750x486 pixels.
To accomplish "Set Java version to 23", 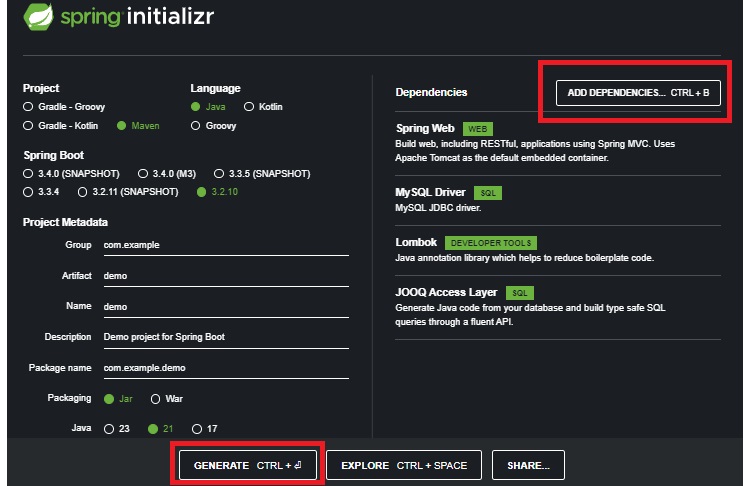I will pos(110,429).
